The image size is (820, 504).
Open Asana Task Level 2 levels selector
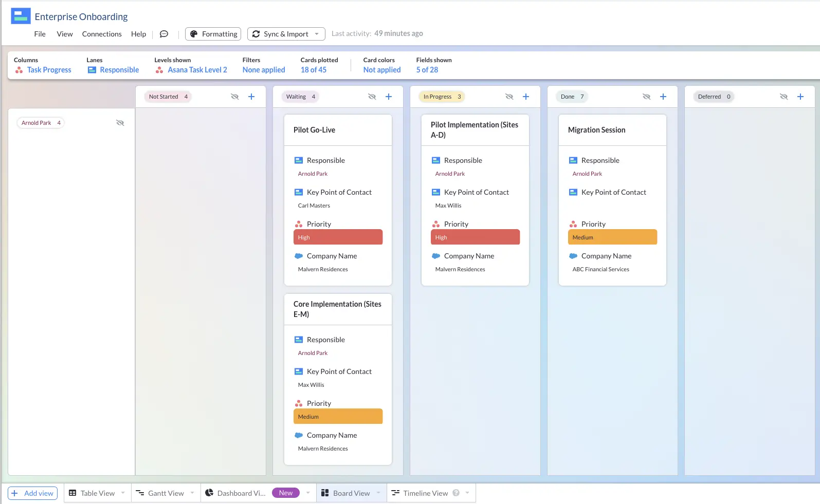coord(197,70)
